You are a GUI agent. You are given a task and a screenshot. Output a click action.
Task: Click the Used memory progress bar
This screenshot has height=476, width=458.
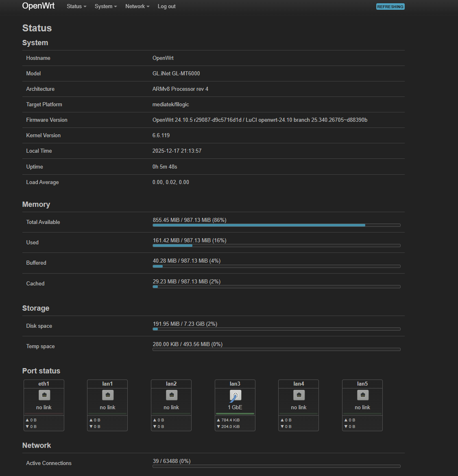[276, 246]
